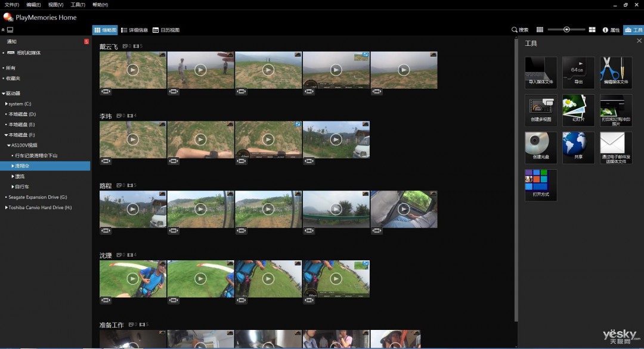The width and height of the screenshot is (644, 349).
Task: Select 收藏夹 favorites in the sidebar
Action: (13, 79)
